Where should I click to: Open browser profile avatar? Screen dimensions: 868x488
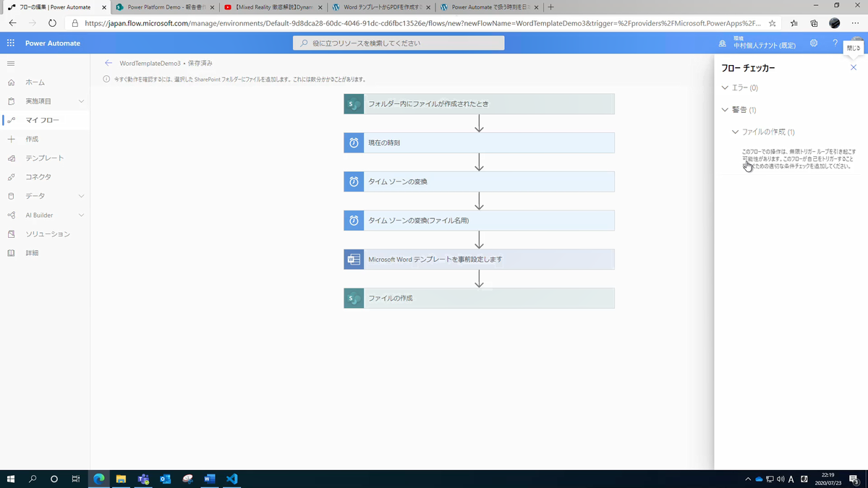835,23
